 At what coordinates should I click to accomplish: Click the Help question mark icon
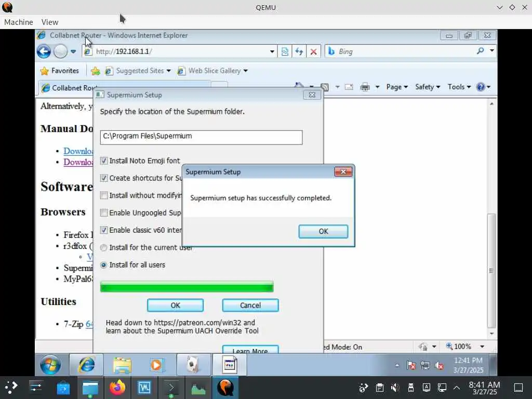[x=481, y=87]
